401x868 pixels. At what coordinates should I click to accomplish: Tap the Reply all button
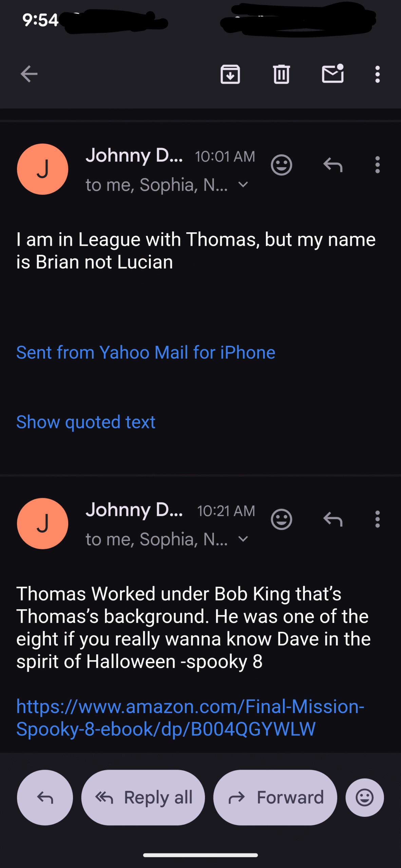tap(143, 797)
